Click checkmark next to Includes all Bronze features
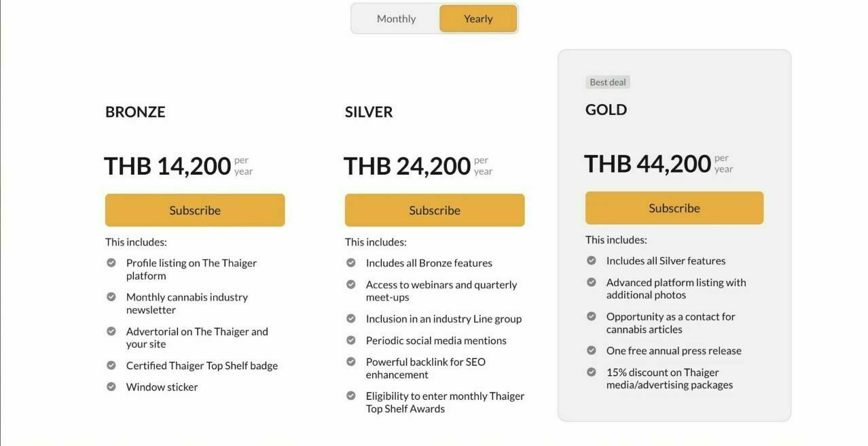 (x=351, y=262)
